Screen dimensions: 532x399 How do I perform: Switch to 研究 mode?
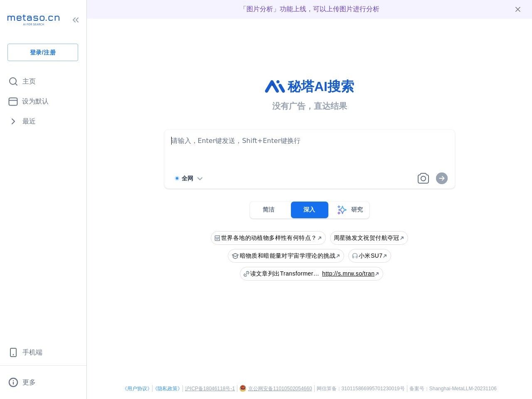pyautogui.click(x=350, y=210)
